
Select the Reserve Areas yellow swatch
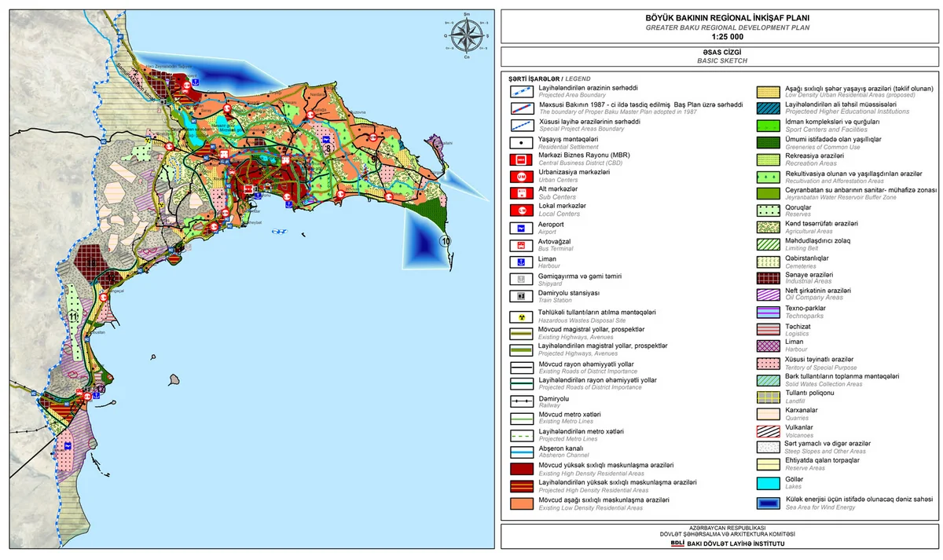[x=768, y=466]
